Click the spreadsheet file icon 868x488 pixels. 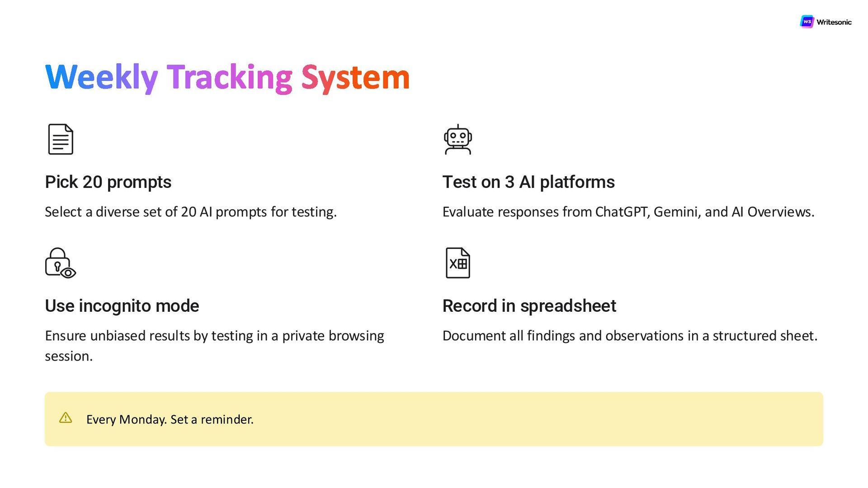click(x=458, y=263)
